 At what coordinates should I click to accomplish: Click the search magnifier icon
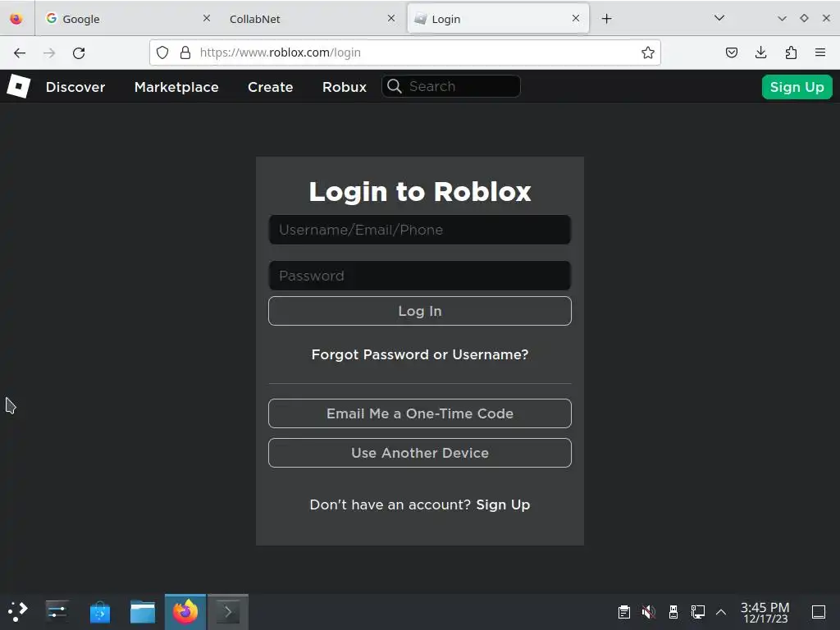coord(395,86)
